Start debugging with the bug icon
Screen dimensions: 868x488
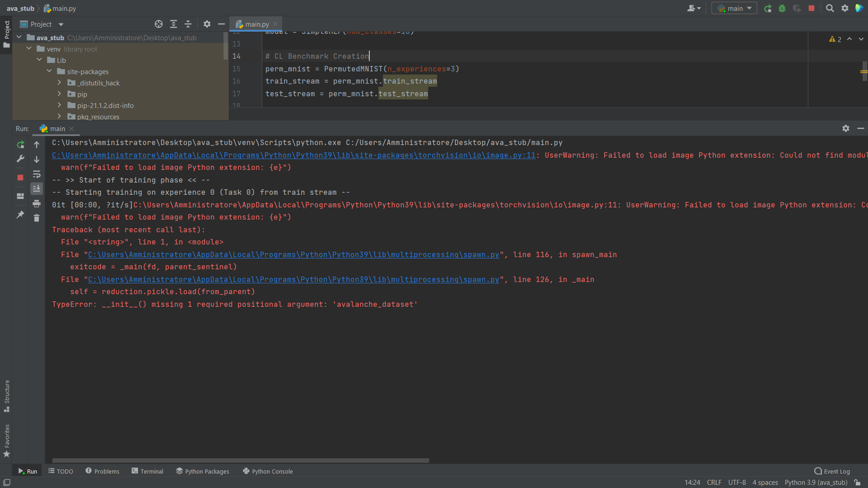coord(782,8)
